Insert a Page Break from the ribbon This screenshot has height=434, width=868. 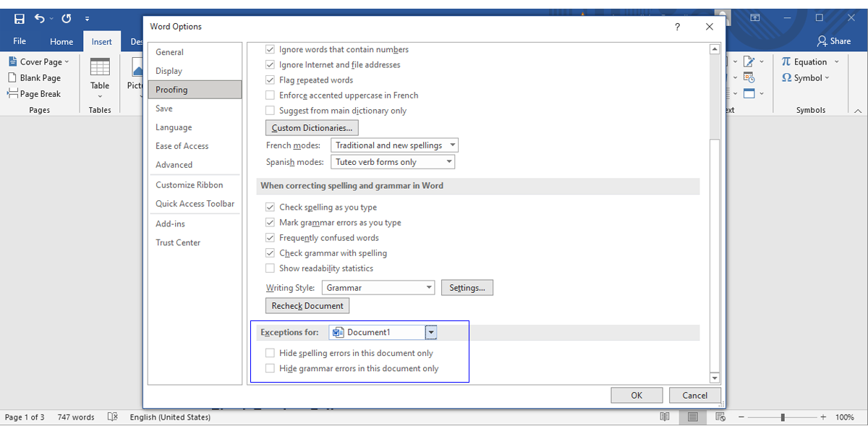click(35, 94)
